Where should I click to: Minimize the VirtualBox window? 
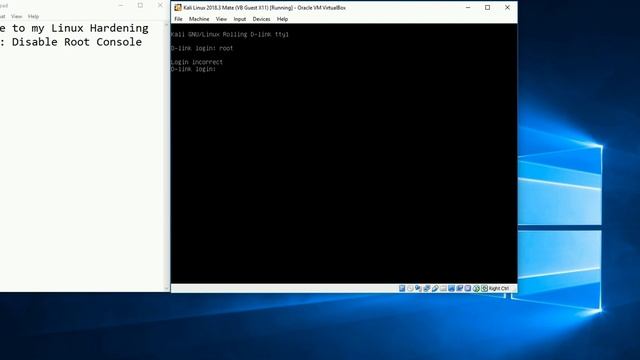pyautogui.click(x=468, y=7)
